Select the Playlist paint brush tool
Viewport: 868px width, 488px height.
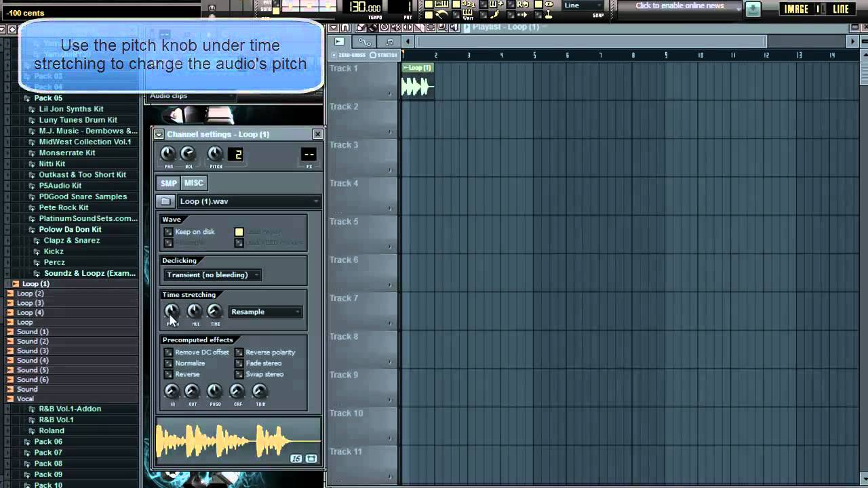coord(373,27)
